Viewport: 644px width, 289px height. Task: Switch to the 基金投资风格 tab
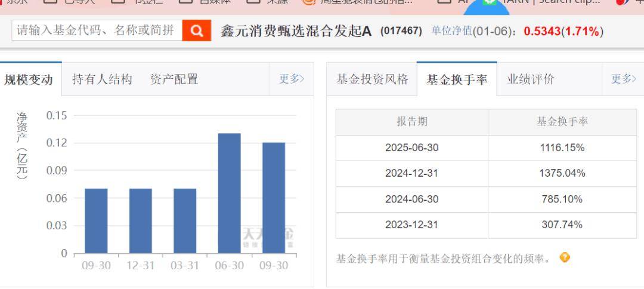372,79
